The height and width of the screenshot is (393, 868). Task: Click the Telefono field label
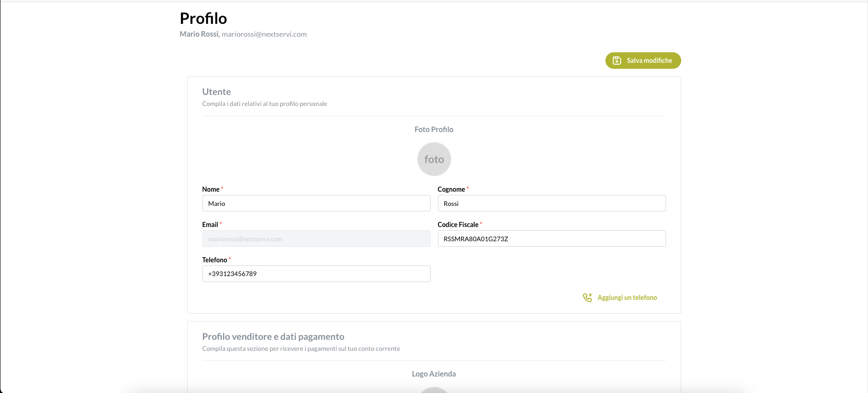[x=214, y=260]
